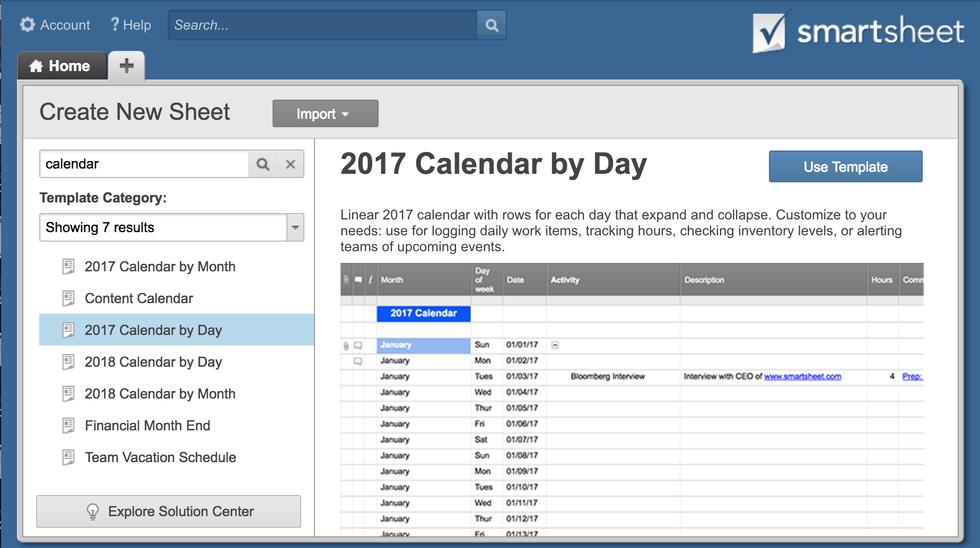Switch to the Home tab

pyautogui.click(x=62, y=66)
